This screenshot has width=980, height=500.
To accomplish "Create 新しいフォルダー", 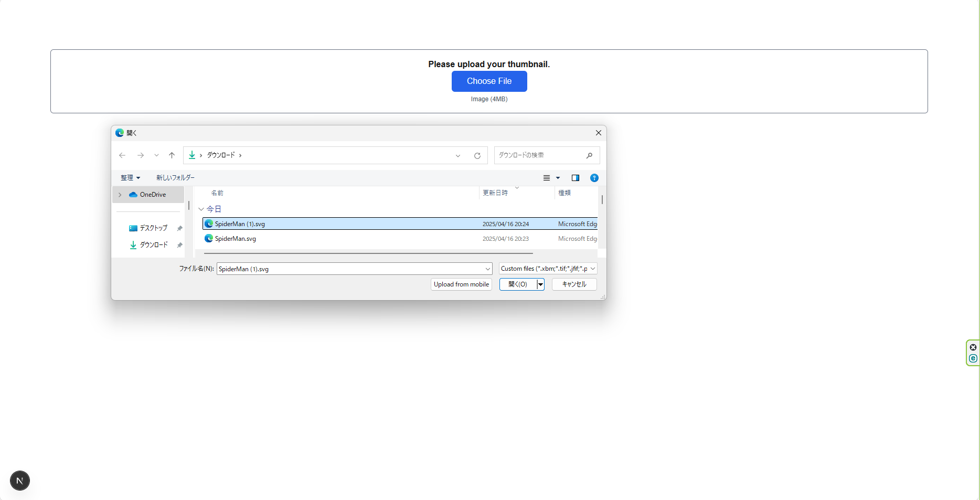I will pos(175,178).
